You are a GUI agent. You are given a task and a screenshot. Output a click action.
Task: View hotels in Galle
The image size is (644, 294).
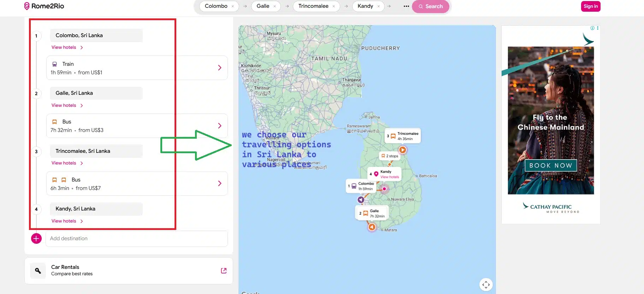[x=67, y=105]
